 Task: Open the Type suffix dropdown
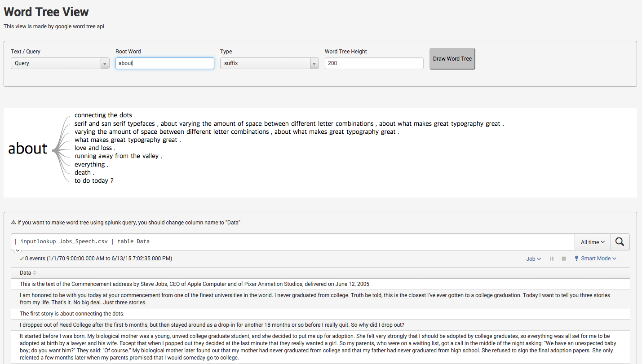pos(269,63)
